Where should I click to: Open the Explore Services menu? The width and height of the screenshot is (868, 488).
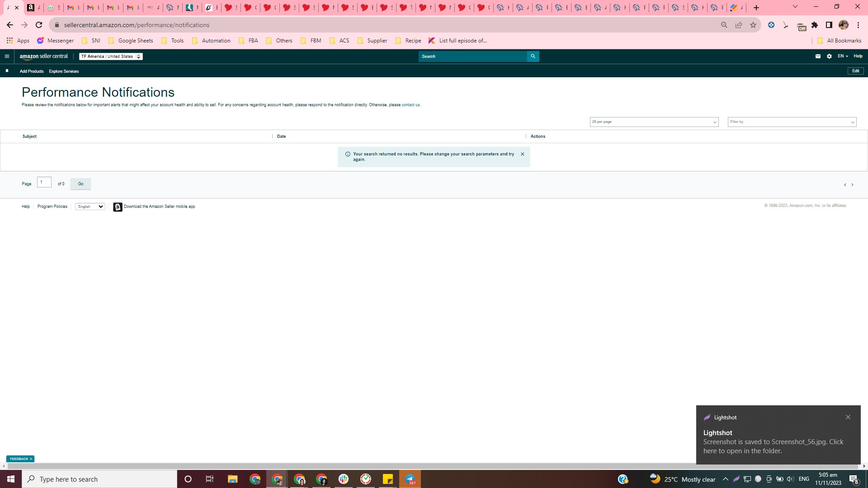pos(64,71)
